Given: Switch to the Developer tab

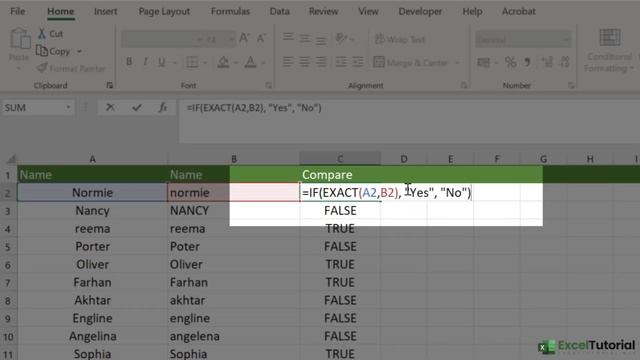Looking at the screenshot, I should click(420, 11).
